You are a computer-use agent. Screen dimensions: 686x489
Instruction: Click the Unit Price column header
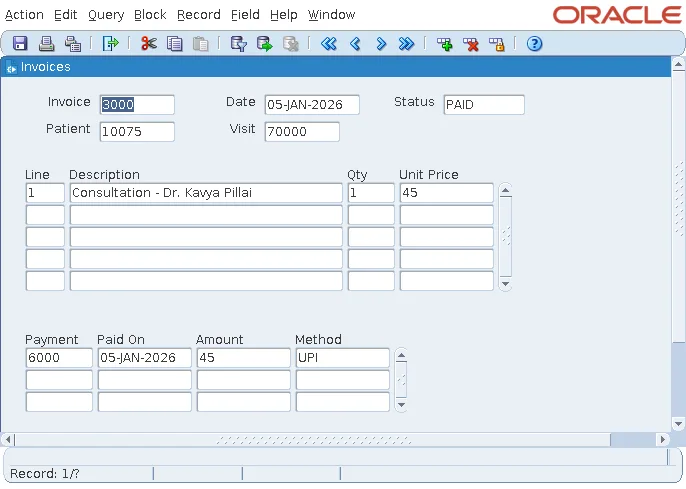(428, 175)
